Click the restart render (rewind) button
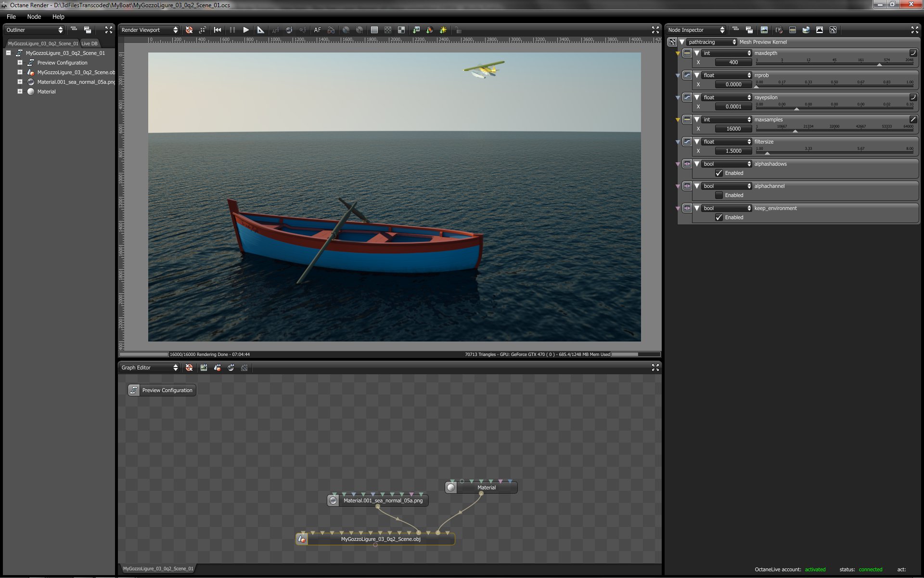The height and width of the screenshot is (578, 924). [218, 30]
